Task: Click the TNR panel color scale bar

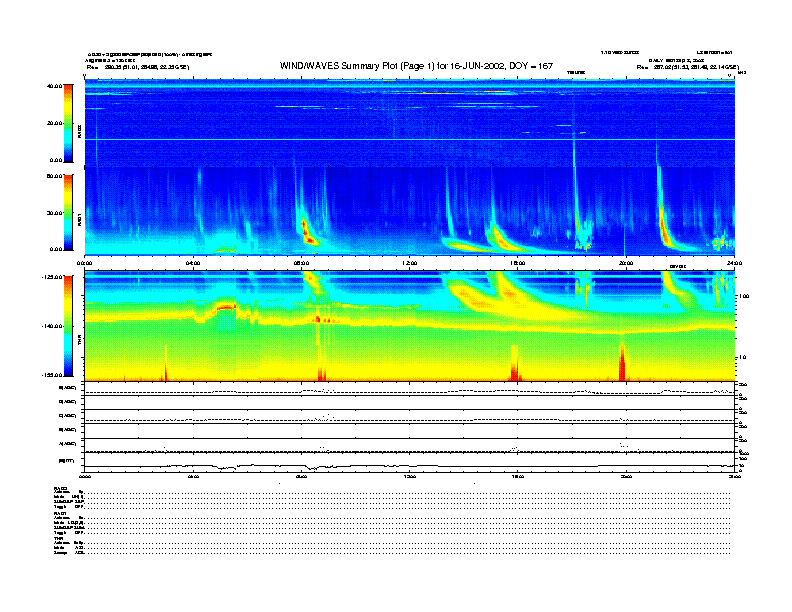Action: (x=68, y=326)
